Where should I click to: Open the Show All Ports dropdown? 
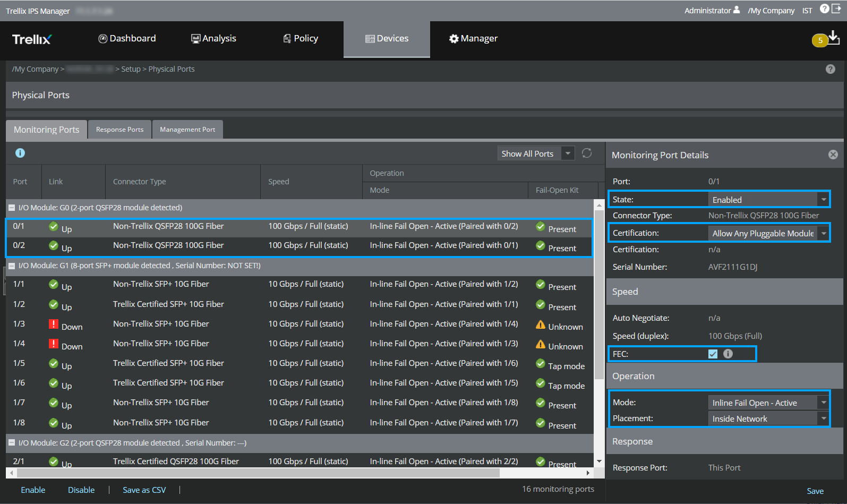(x=536, y=153)
